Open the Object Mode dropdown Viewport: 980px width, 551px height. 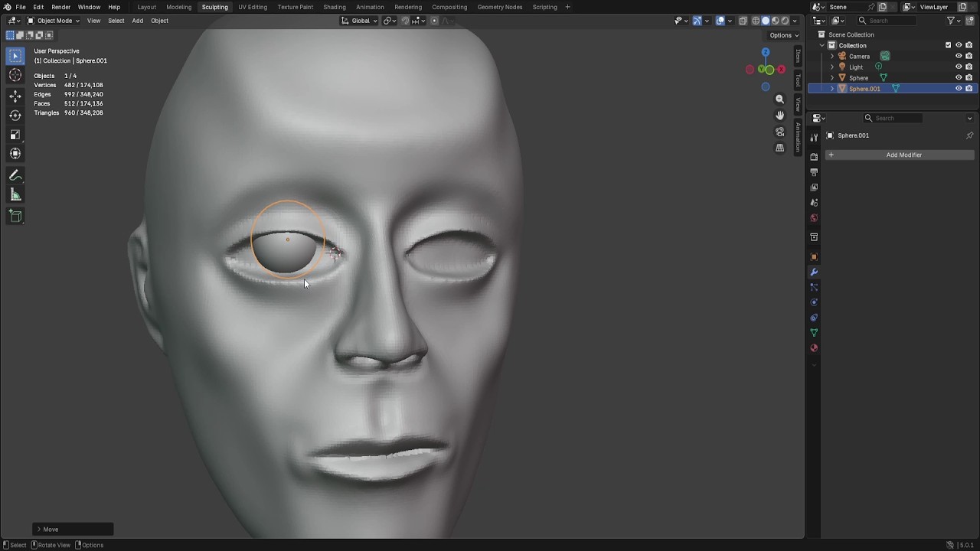[54, 21]
